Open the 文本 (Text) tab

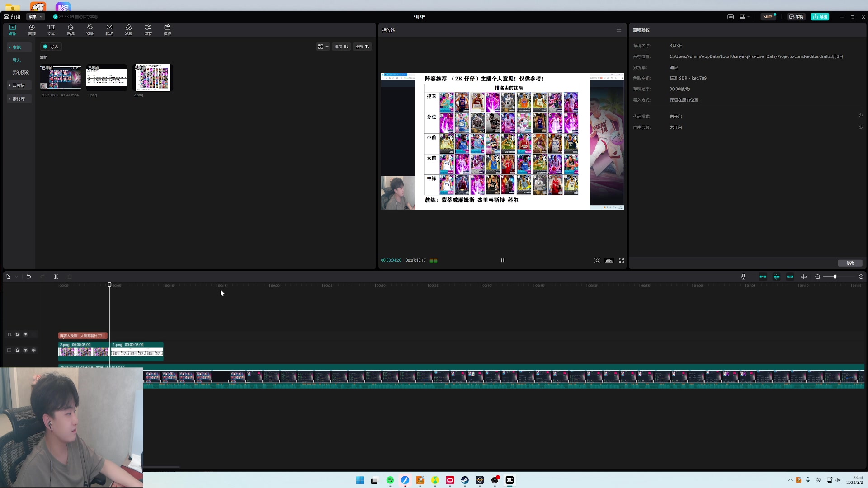pyautogui.click(x=51, y=30)
